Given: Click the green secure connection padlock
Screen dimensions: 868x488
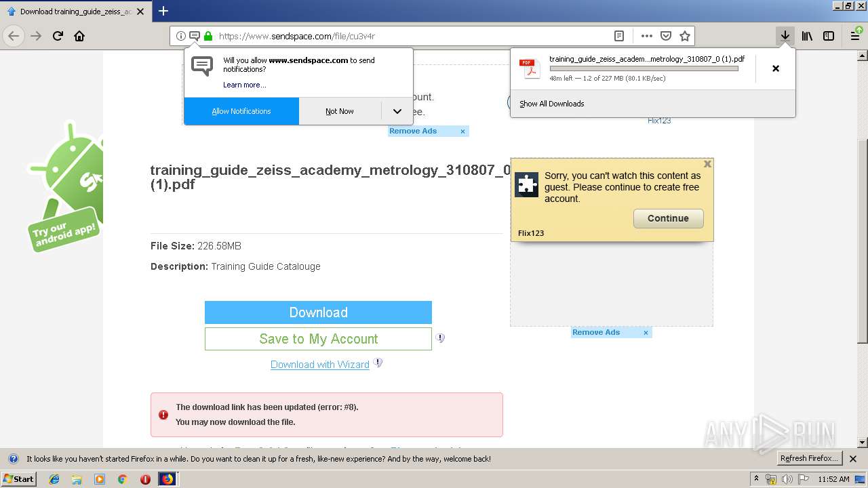Looking at the screenshot, I should tap(208, 36).
